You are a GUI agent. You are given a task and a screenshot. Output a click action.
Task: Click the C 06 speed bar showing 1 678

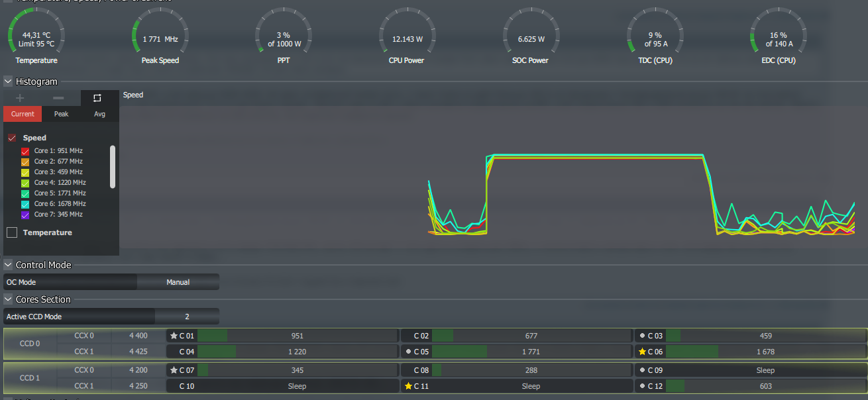(765, 352)
